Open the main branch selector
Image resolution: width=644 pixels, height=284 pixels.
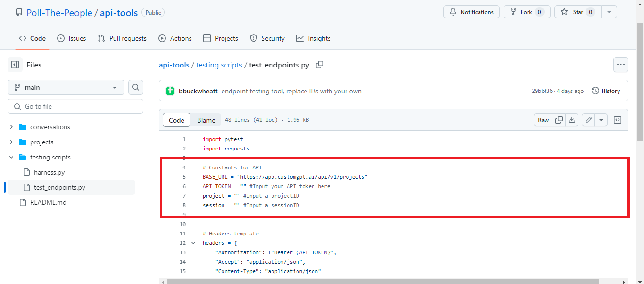(x=66, y=87)
